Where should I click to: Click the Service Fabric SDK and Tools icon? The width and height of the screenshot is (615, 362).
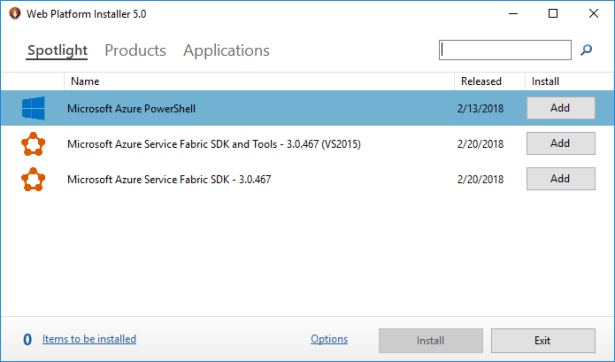tap(33, 144)
